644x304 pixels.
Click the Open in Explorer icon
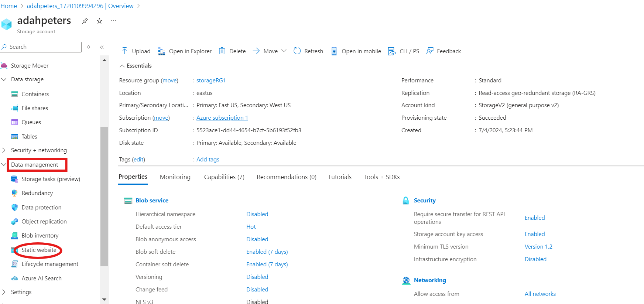161,51
